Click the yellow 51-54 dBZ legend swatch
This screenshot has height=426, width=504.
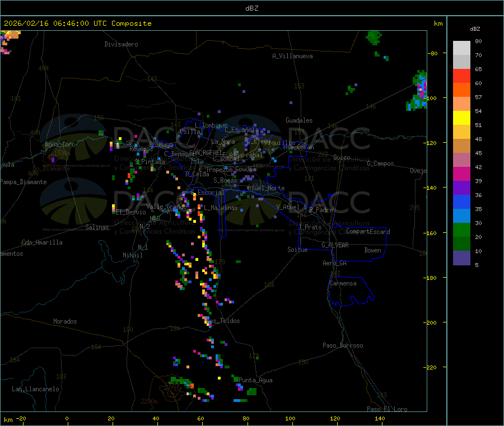click(x=461, y=118)
